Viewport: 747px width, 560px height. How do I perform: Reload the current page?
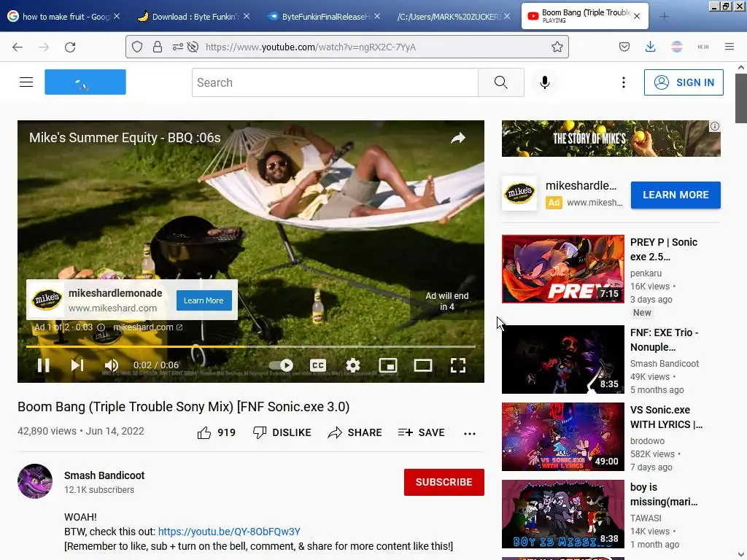pos(70,47)
